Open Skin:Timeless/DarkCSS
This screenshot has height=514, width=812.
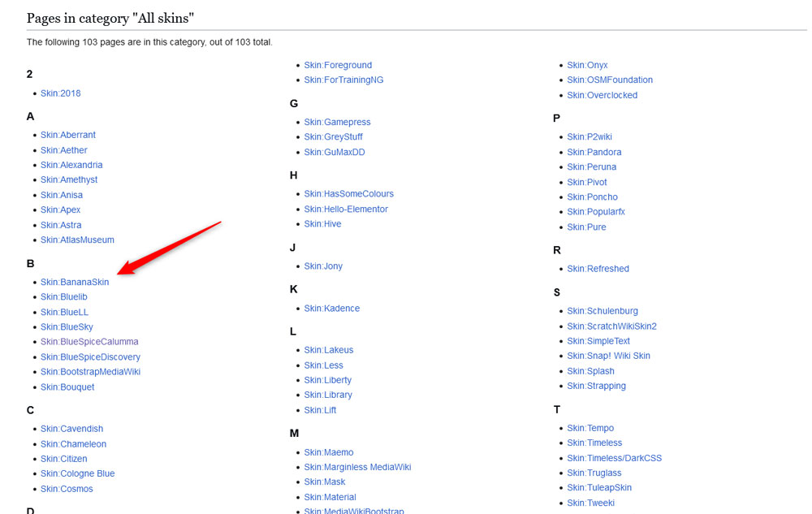[615, 457]
